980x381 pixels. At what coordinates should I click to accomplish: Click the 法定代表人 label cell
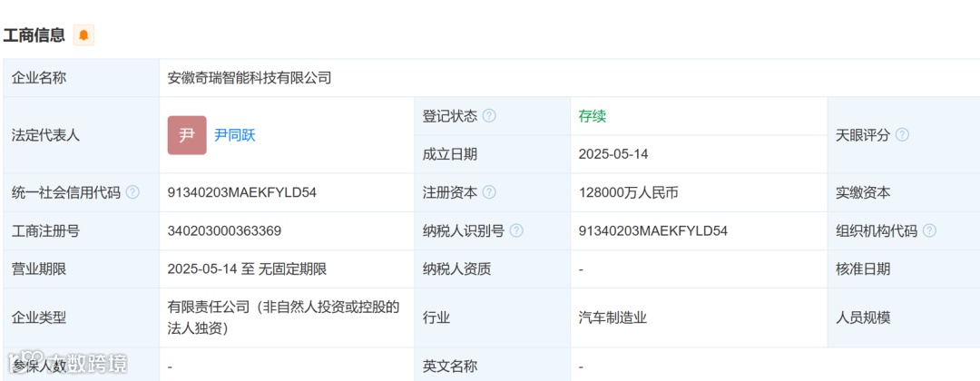pyautogui.click(x=82, y=135)
